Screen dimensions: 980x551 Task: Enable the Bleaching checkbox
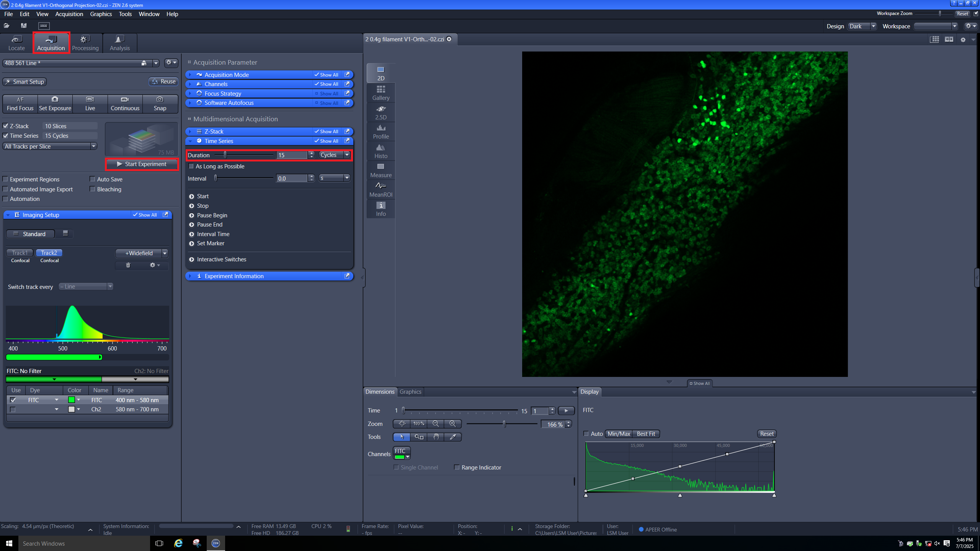92,189
